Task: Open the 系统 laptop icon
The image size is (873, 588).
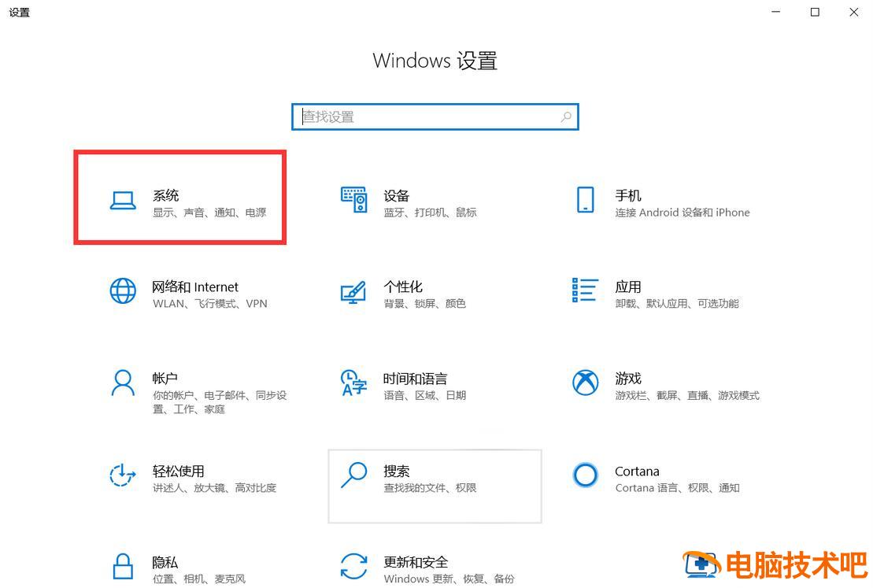Action: coord(123,201)
